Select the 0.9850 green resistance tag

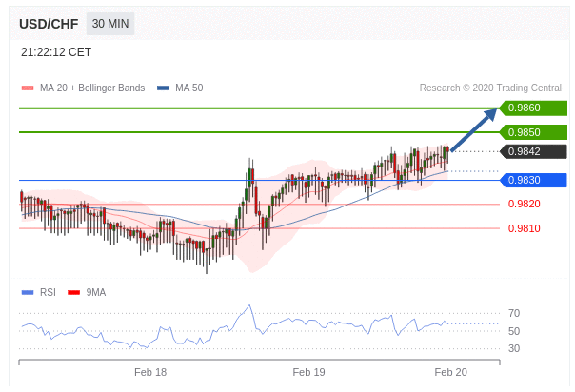tap(533, 132)
